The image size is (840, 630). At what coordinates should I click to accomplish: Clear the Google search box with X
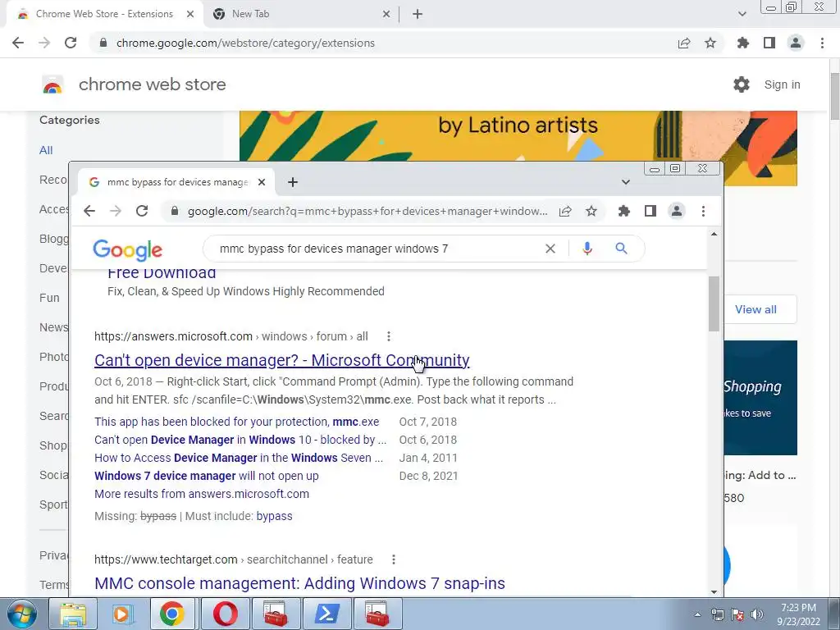click(550, 249)
